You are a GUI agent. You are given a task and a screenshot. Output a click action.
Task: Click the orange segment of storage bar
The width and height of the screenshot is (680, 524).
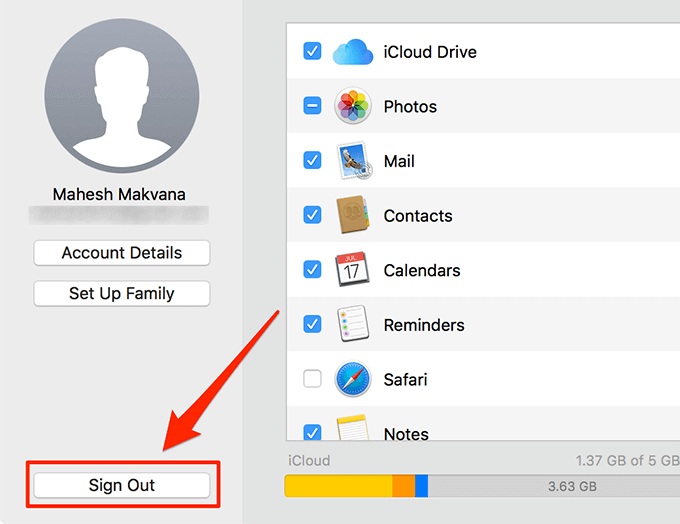tap(404, 486)
